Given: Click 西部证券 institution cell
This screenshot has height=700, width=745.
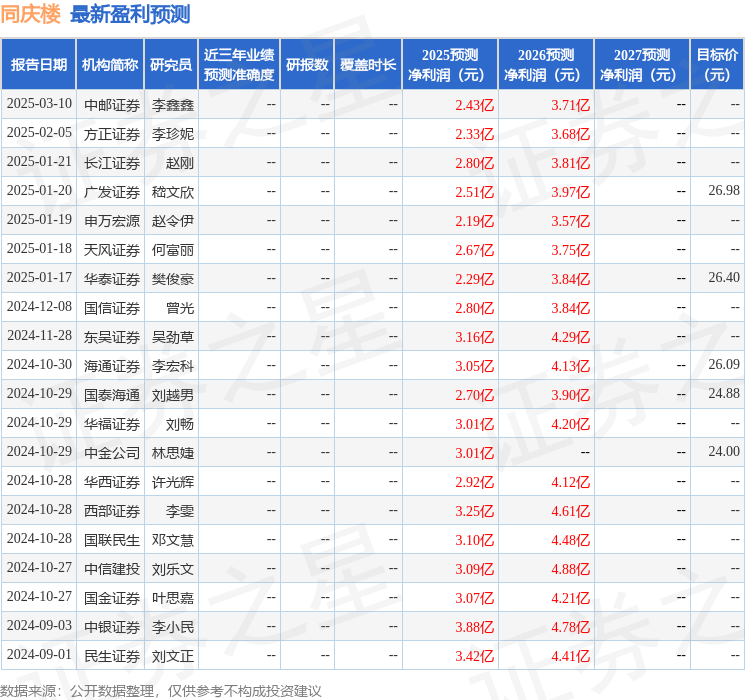Looking at the screenshot, I should [x=112, y=511].
